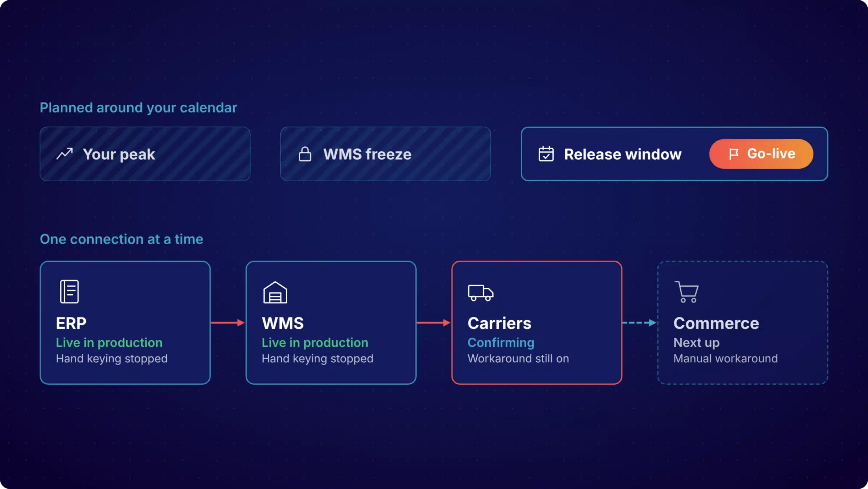Click the 'Next up' status text

(697, 343)
